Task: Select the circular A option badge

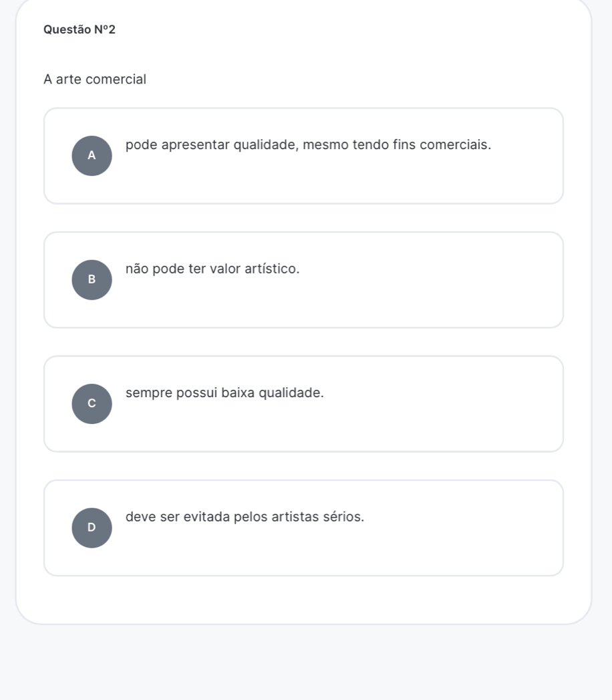Action: (92, 156)
